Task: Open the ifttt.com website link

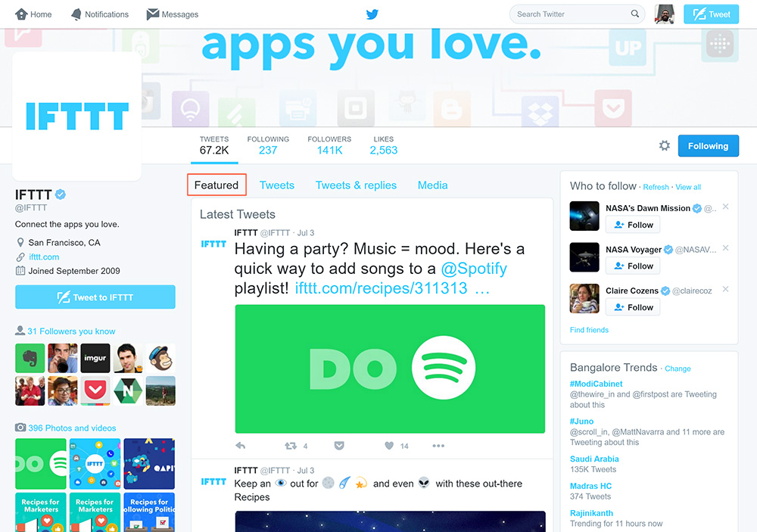Action: point(44,257)
